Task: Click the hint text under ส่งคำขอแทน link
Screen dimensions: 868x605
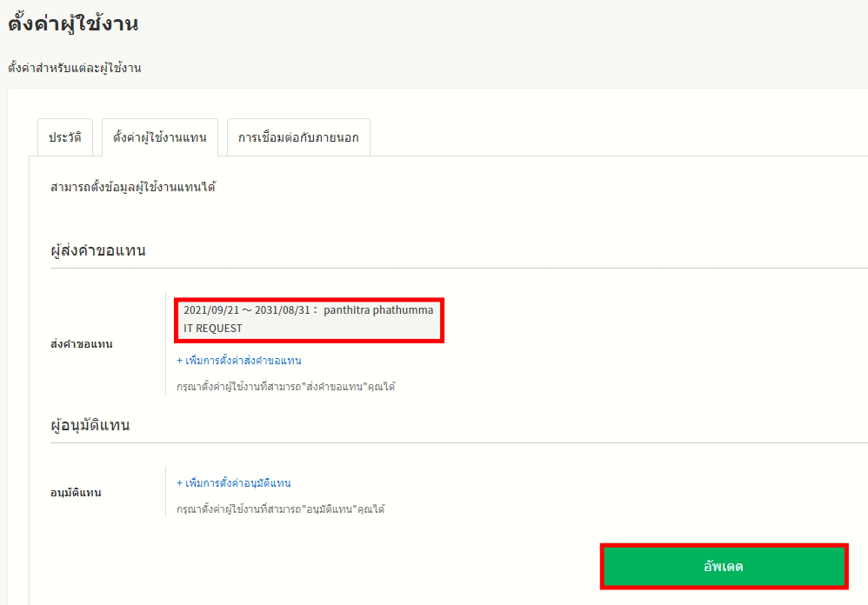Action: [285, 386]
